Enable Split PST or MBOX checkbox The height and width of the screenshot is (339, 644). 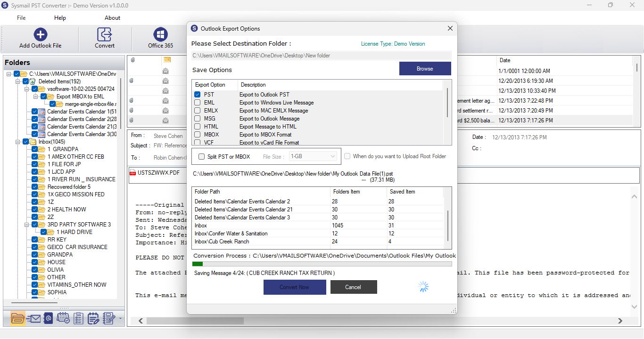[202, 157]
